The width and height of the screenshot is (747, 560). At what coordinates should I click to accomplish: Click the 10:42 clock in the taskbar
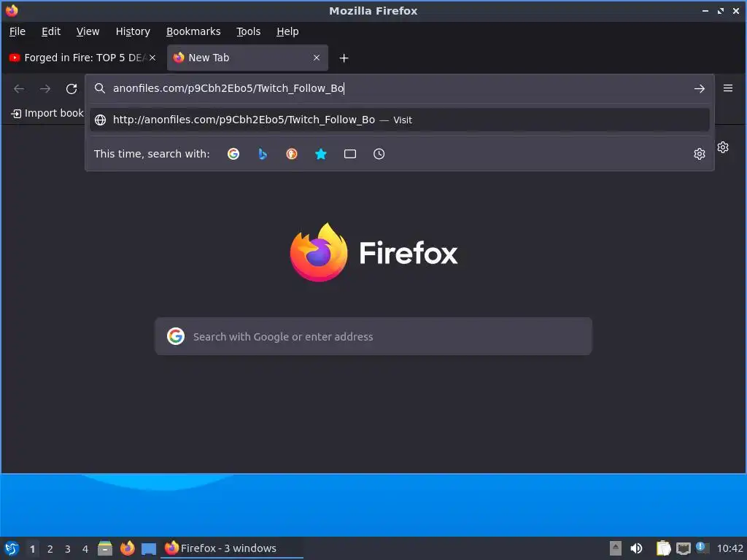[x=729, y=548]
